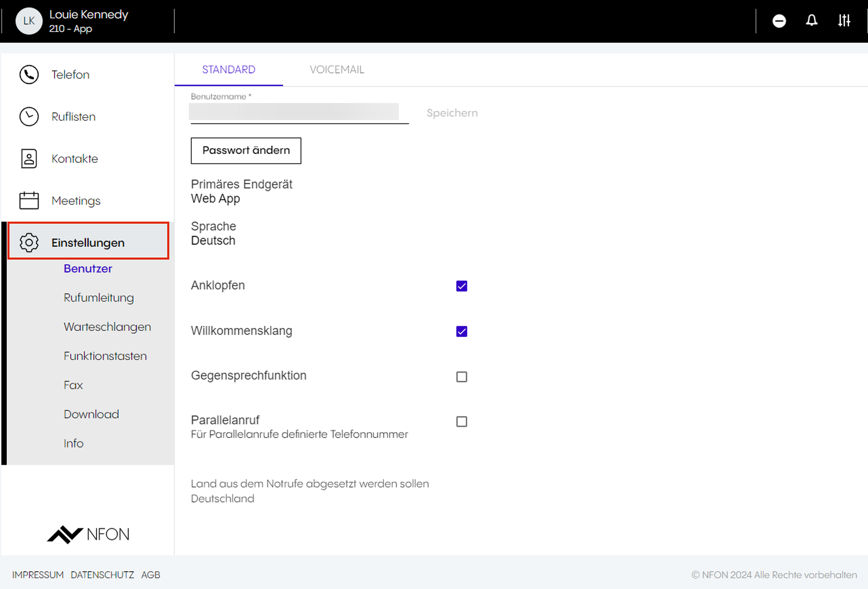This screenshot has height=589, width=868.
Task: Enable the Parallelanruf checkbox
Action: point(461,421)
